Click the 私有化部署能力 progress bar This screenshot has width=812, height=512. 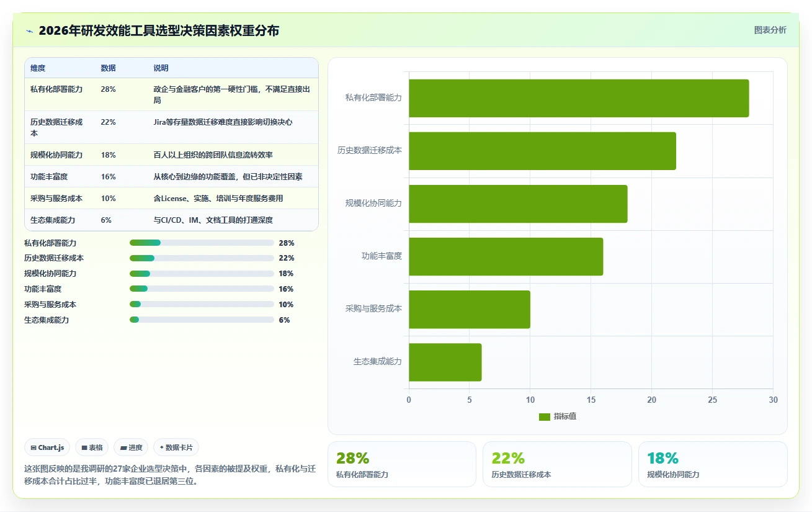click(x=202, y=243)
